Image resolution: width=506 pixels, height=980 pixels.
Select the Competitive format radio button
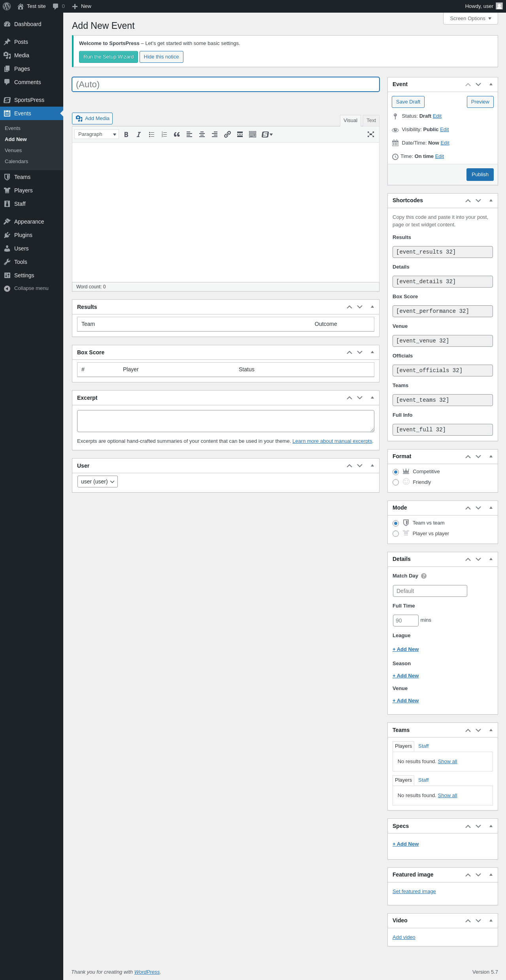coord(396,472)
